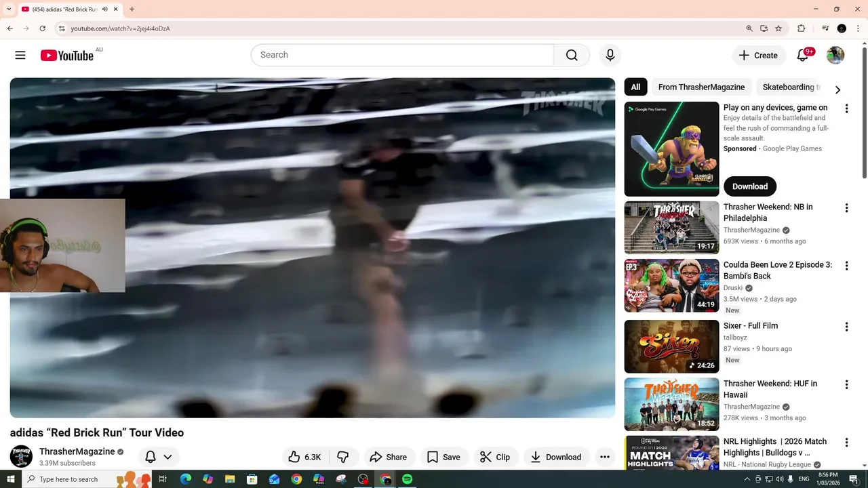Save the video to a playlist
This screenshot has height=488, width=868.
443,457
